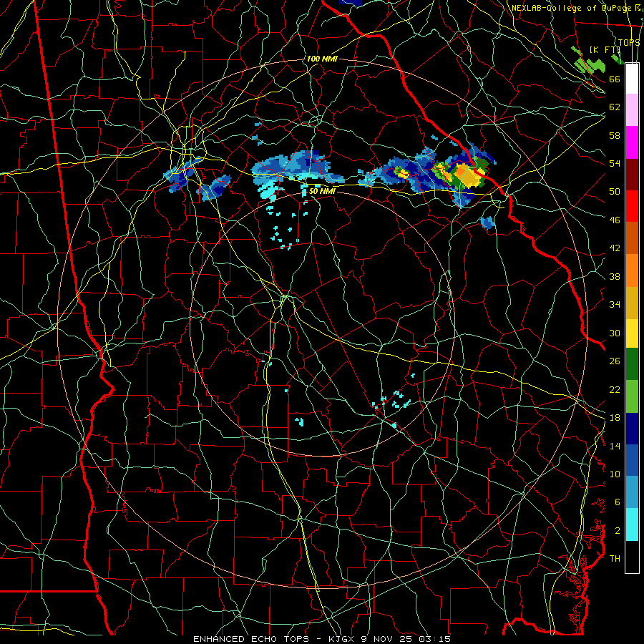Click the legend value 10

[x=615, y=474]
